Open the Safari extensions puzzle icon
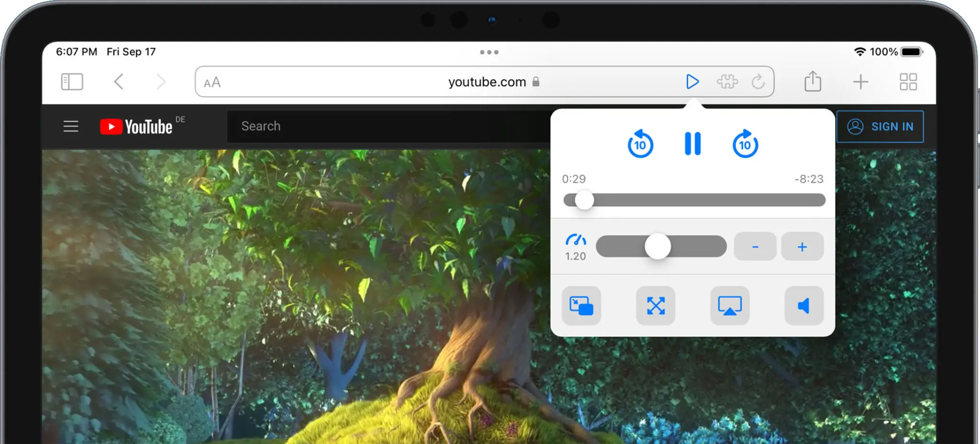The image size is (980, 444). 727,82
